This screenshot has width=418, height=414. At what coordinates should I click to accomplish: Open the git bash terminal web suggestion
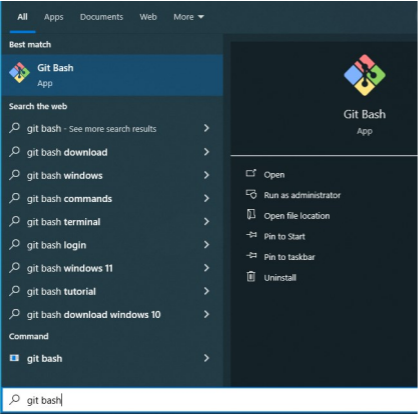(x=112, y=222)
